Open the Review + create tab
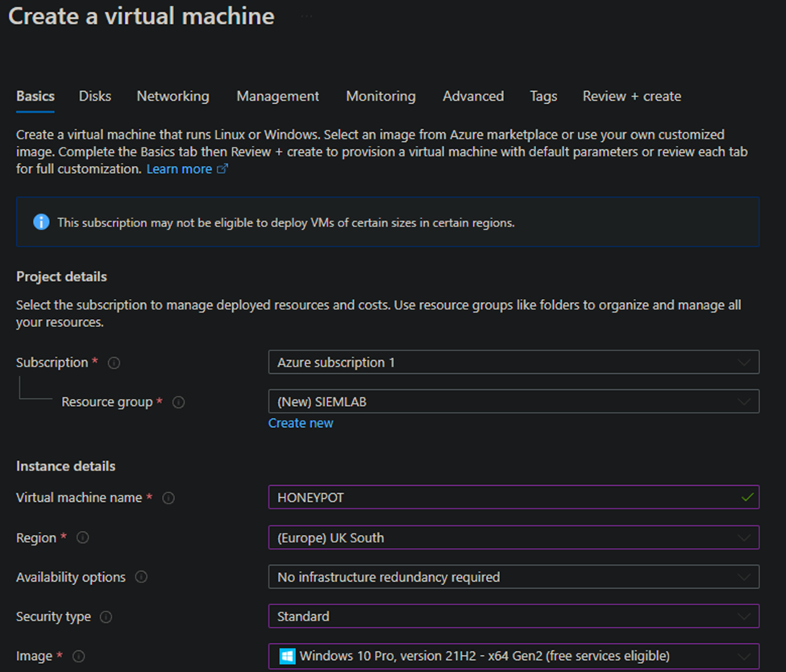Screen dimensions: 786x672 coord(631,96)
